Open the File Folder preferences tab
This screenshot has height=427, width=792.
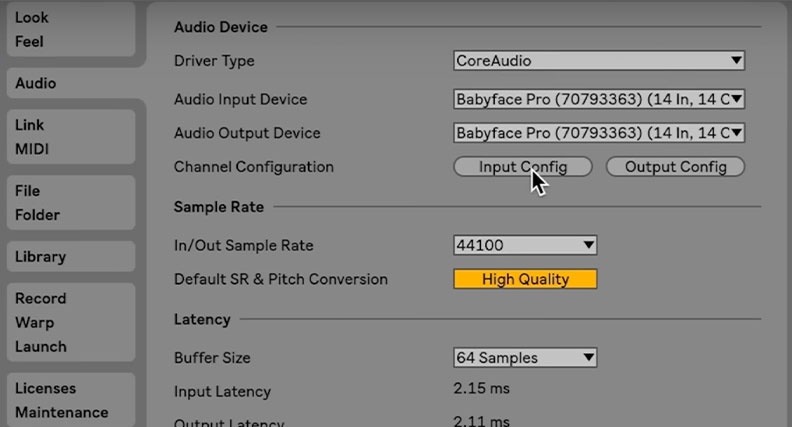click(66, 203)
